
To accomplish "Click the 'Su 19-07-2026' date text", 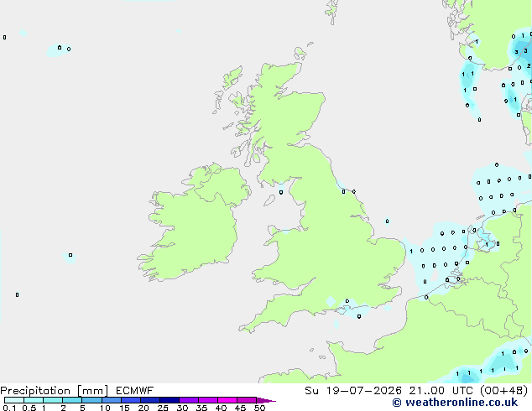I will coord(353,391).
